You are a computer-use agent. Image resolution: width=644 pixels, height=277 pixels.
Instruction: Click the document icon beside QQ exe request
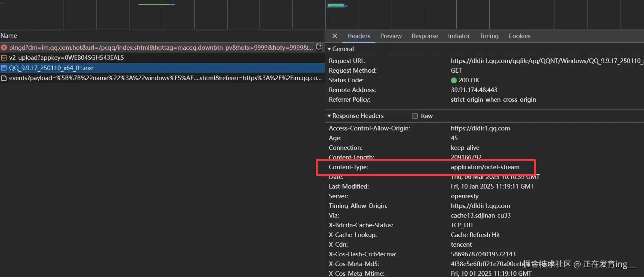click(4, 68)
